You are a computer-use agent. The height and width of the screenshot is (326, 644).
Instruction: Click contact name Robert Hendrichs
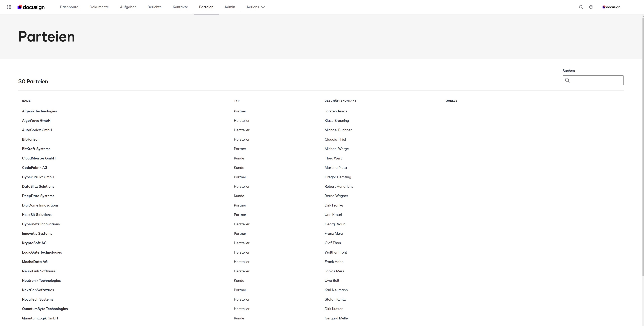[x=339, y=187]
